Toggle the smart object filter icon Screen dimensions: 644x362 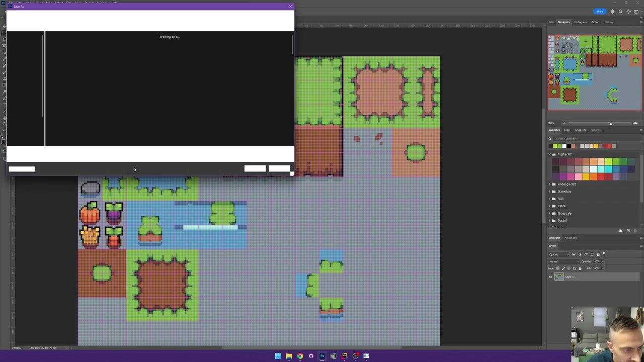pos(598,254)
